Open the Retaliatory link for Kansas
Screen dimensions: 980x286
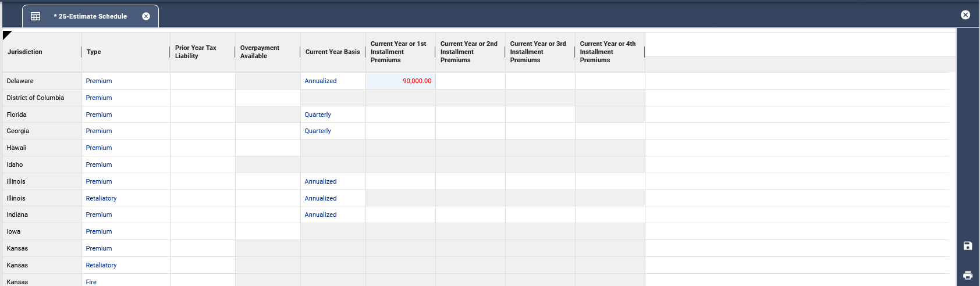click(x=101, y=265)
